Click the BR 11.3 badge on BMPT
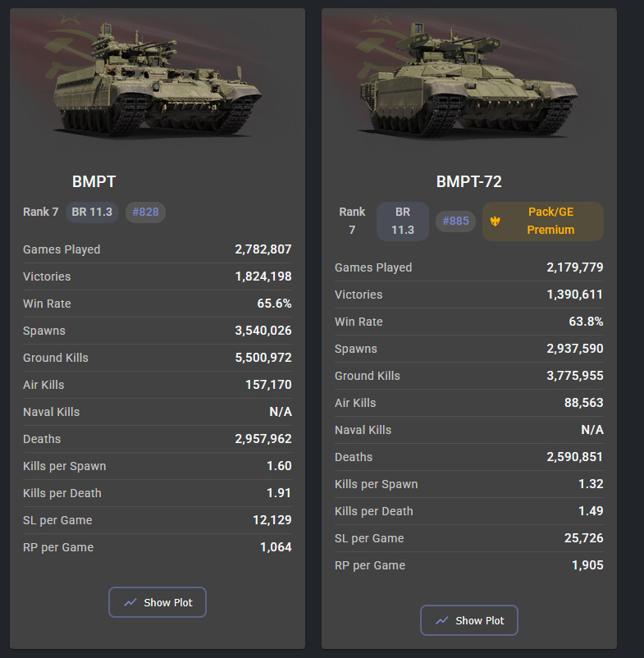The width and height of the screenshot is (644, 658). coord(92,212)
